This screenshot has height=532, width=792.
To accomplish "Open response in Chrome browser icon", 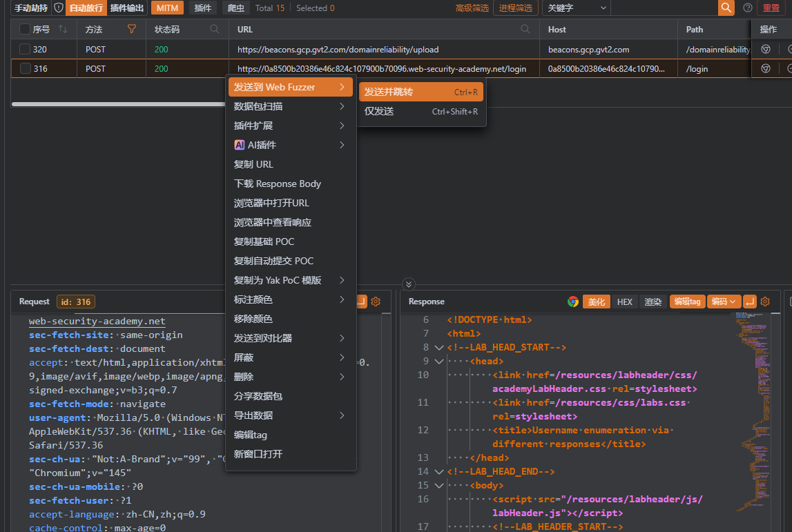I will tap(572, 302).
